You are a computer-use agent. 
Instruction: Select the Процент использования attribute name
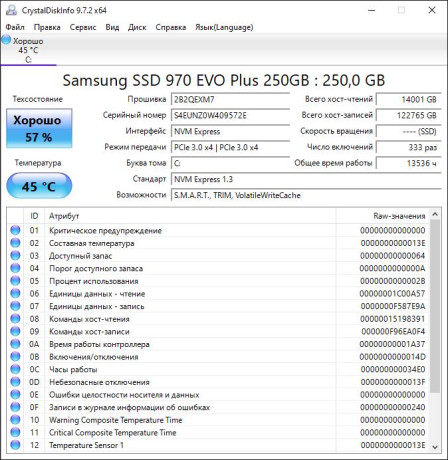tap(94, 281)
